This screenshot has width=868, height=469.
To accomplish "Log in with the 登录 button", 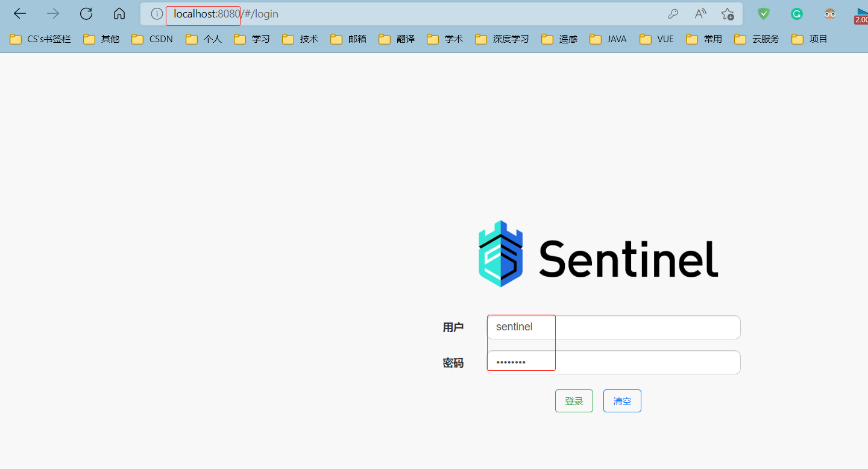I will 574,401.
